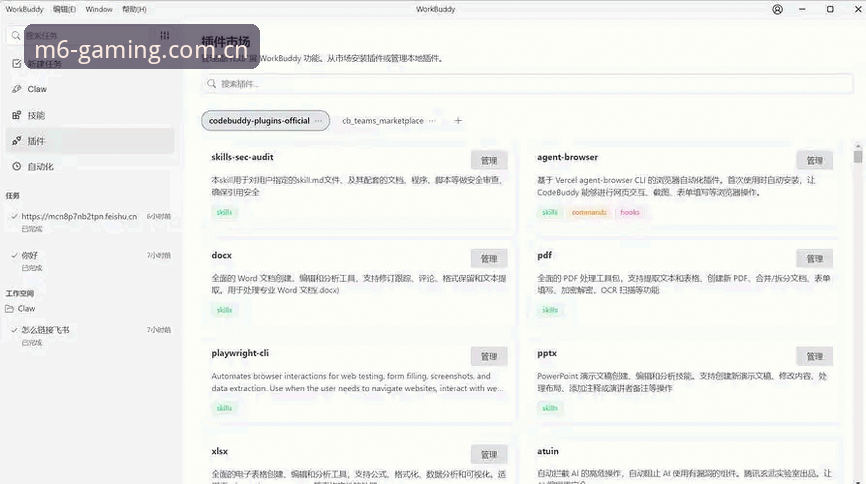This screenshot has width=866, height=484.
Task: Open the 怎么链接飞书 task
Action: tap(90, 335)
